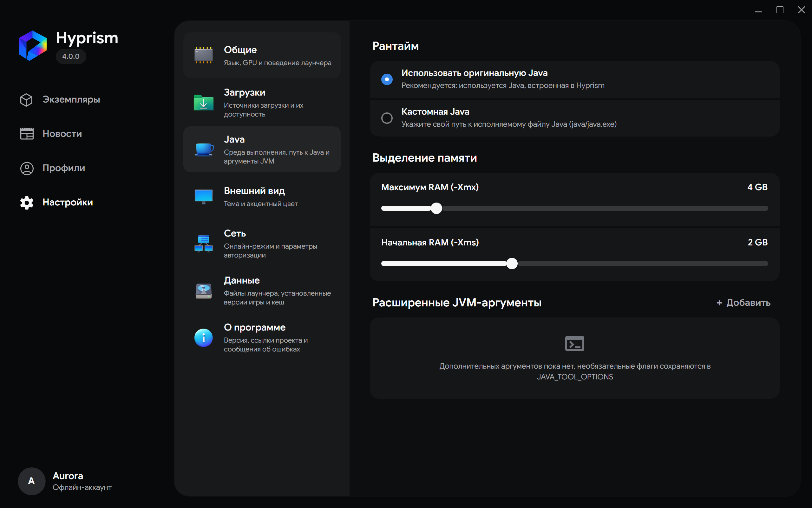Click the Hyprism prism logo icon
The image size is (812, 508).
[x=33, y=46]
